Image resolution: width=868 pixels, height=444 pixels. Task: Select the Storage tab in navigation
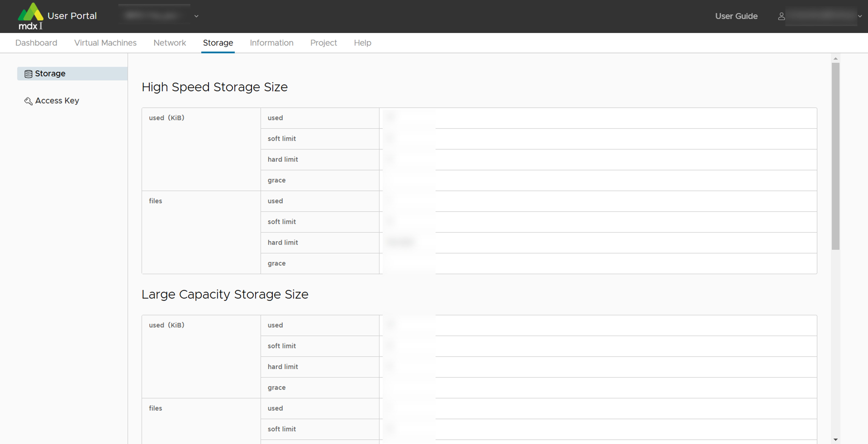[218, 43]
